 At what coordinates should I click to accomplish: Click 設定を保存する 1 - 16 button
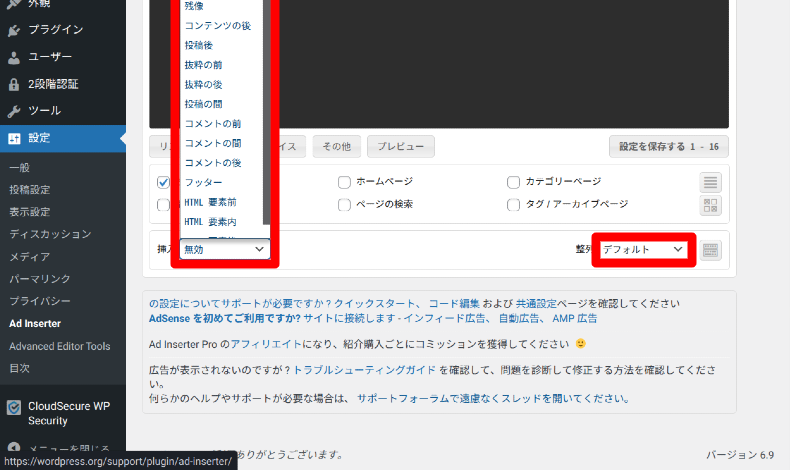pos(669,147)
